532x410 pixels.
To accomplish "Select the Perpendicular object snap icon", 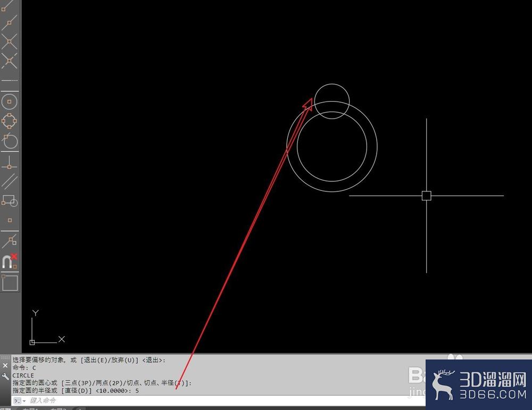I will (x=9, y=162).
